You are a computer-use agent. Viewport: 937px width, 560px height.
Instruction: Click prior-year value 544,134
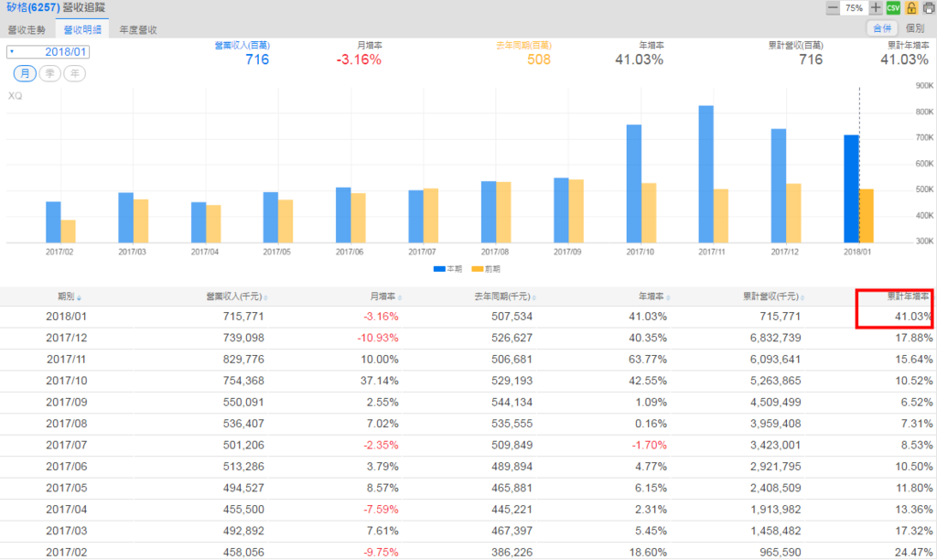(512, 403)
